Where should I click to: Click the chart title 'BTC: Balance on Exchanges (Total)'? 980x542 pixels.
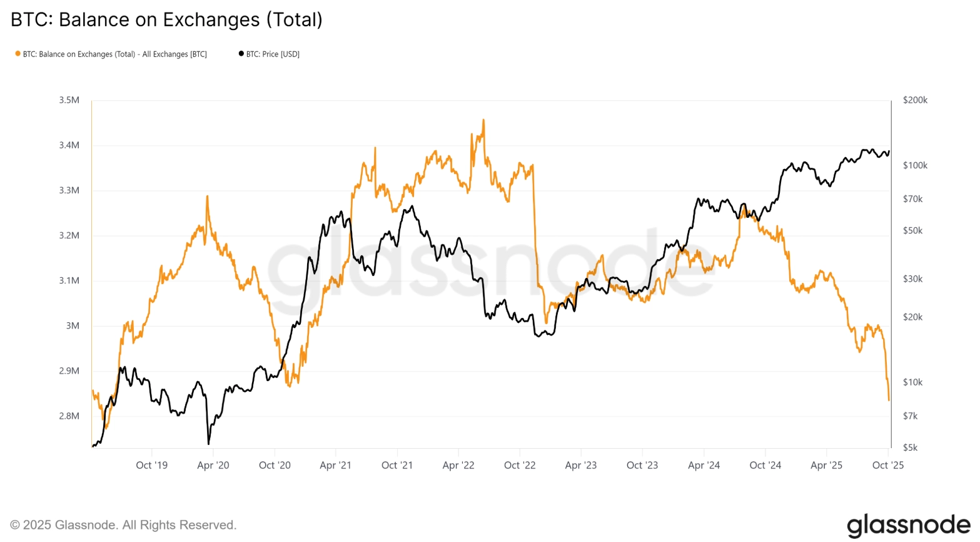click(166, 19)
